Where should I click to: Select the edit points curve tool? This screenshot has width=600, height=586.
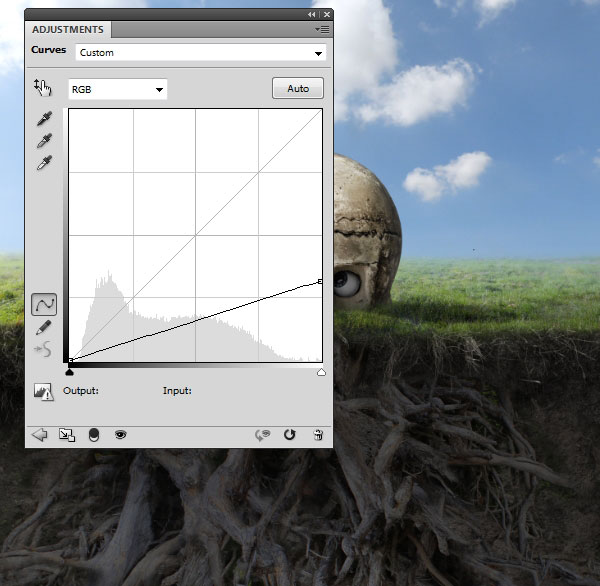coord(44,305)
